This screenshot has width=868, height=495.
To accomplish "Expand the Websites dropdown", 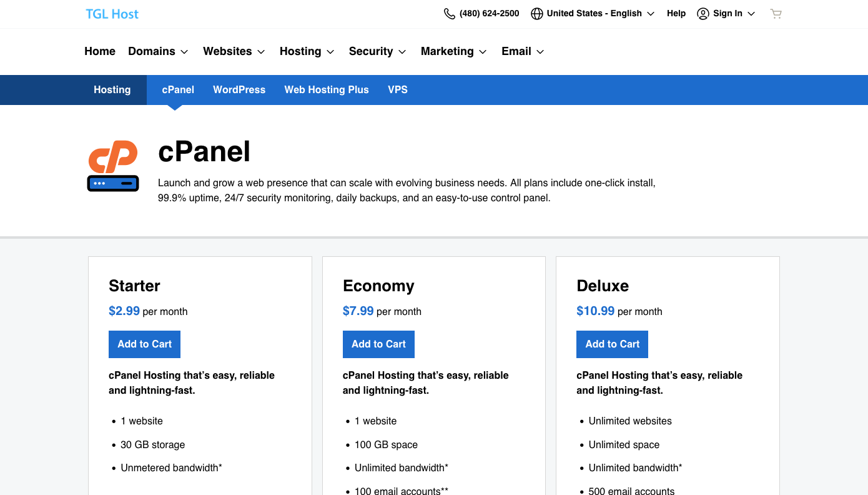I will 234,51.
